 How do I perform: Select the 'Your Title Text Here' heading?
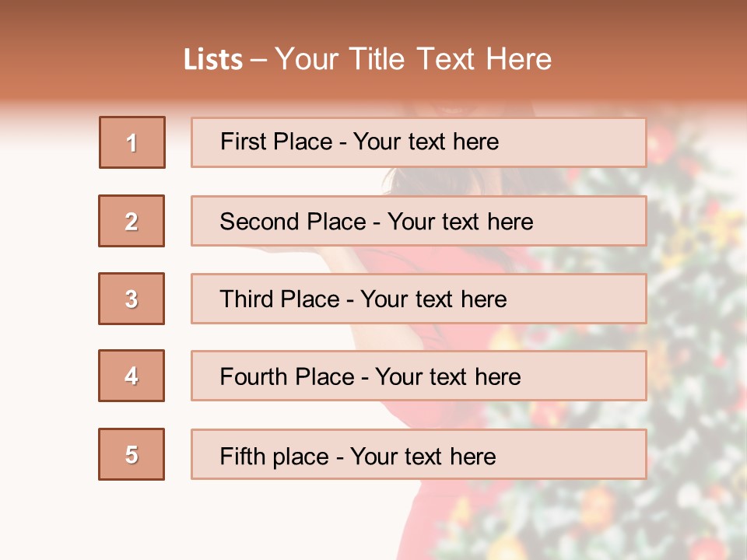click(413, 59)
